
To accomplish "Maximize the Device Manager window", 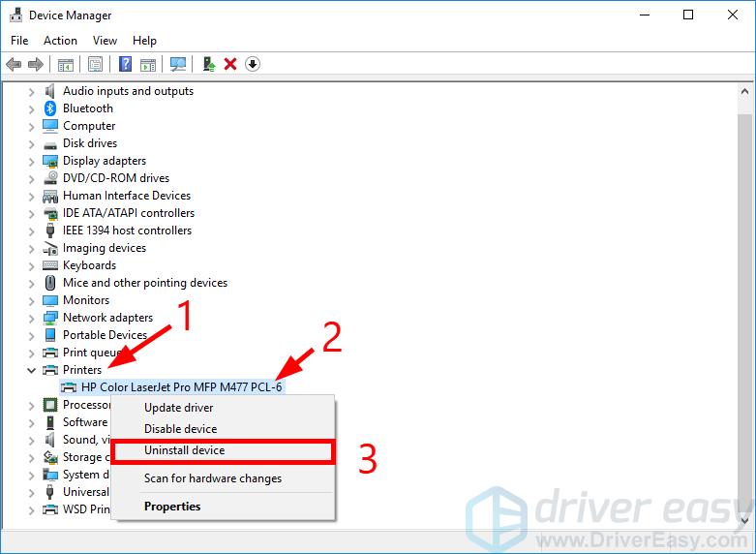I will (x=688, y=15).
